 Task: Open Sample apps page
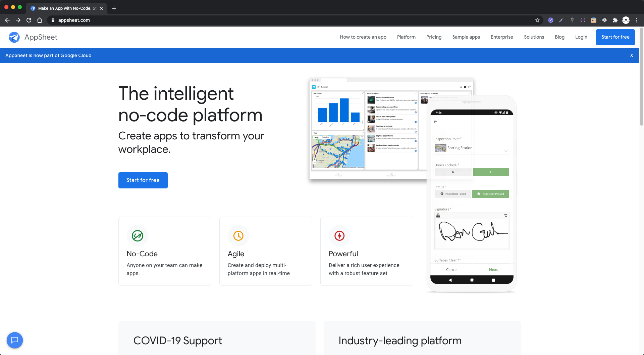coord(466,37)
